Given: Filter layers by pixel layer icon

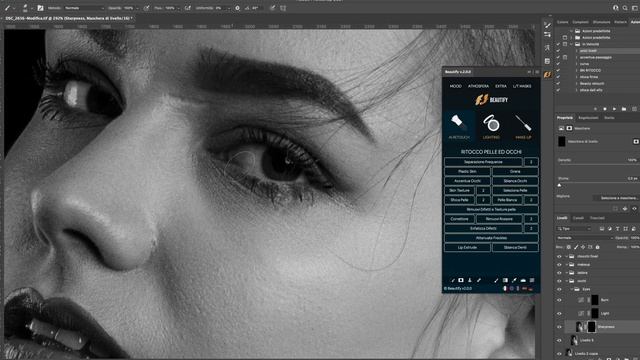Looking at the screenshot, I should [602, 229].
